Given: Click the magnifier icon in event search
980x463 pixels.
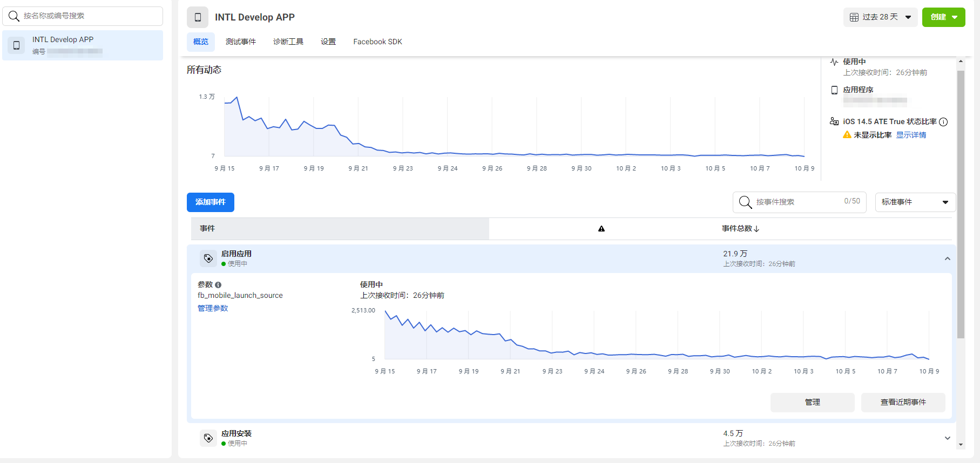Looking at the screenshot, I should pyautogui.click(x=745, y=202).
